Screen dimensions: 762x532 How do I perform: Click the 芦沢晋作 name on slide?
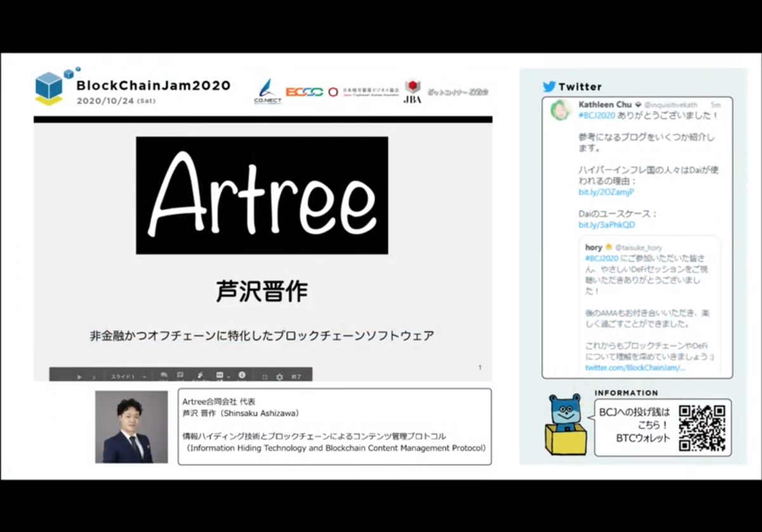262,291
